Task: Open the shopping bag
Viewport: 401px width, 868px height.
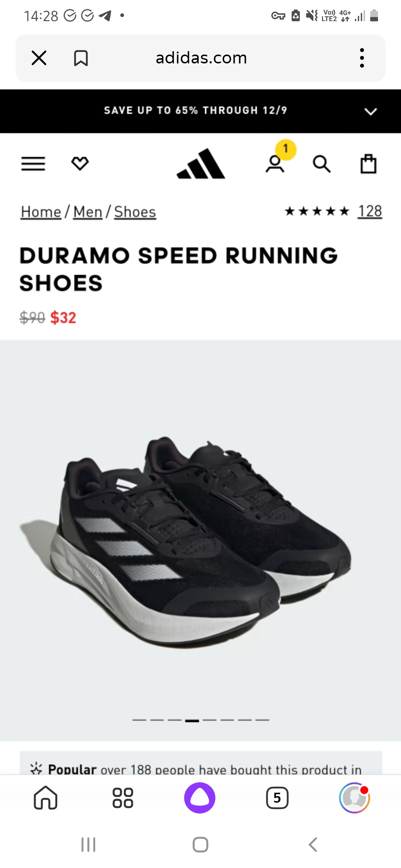Action: pyautogui.click(x=368, y=164)
